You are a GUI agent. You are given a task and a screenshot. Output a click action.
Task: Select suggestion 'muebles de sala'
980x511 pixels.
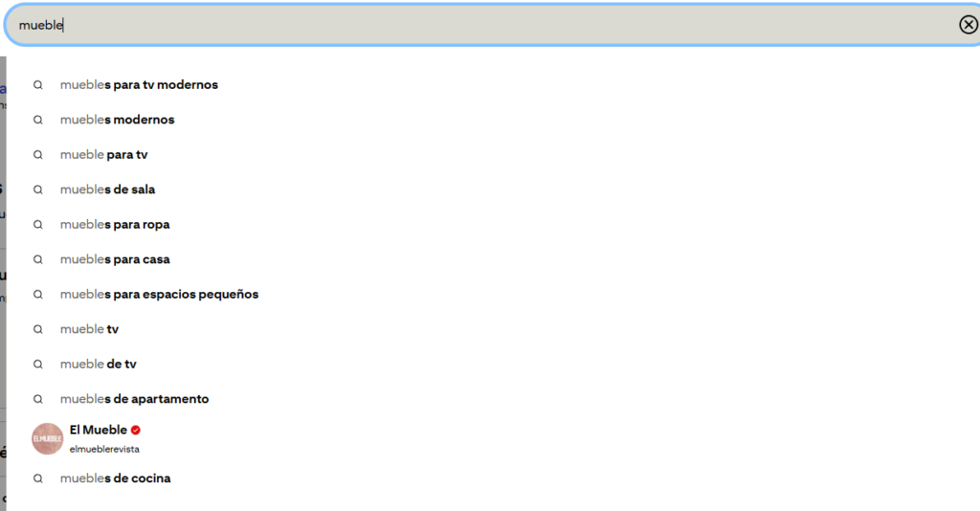[107, 189]
